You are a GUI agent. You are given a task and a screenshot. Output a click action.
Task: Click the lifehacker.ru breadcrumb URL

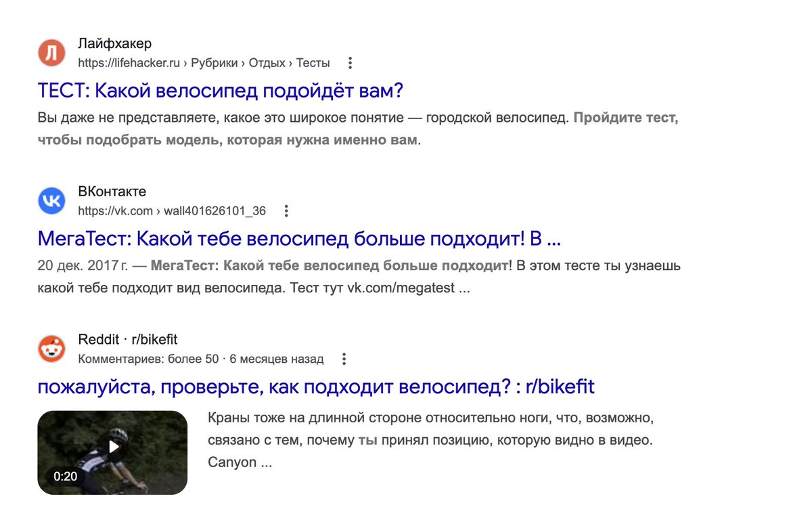click(204, 63)
